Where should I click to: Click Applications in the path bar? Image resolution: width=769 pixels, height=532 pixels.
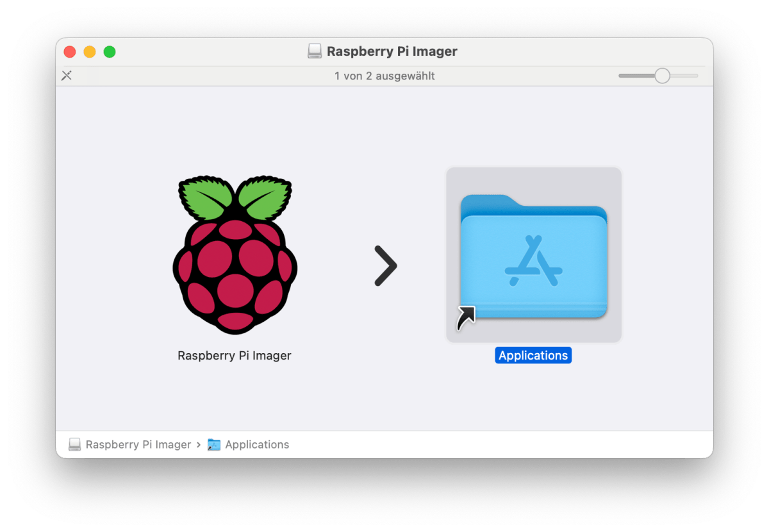(x=257, y=445)
